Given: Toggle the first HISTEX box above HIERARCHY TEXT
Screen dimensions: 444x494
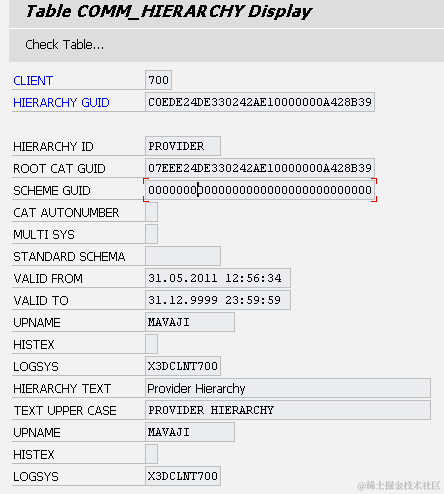Looking at the screenshot, I should pyautogui.click(x=151, y=344).
